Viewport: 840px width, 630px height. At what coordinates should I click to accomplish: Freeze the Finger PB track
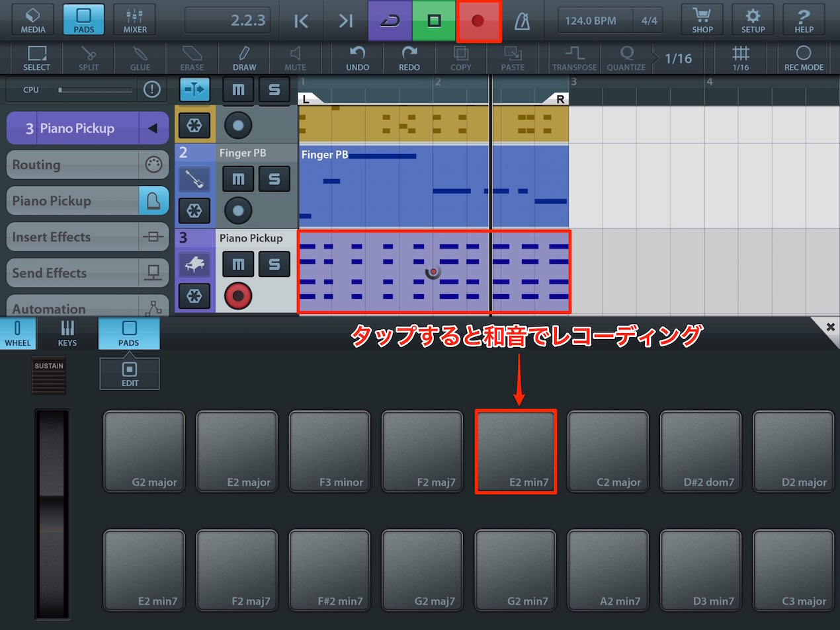194,211
